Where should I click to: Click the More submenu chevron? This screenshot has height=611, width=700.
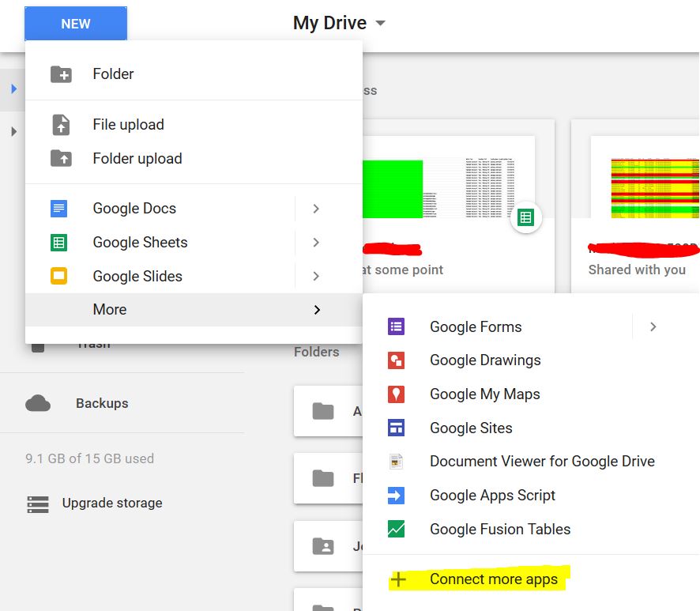(317, 310)
